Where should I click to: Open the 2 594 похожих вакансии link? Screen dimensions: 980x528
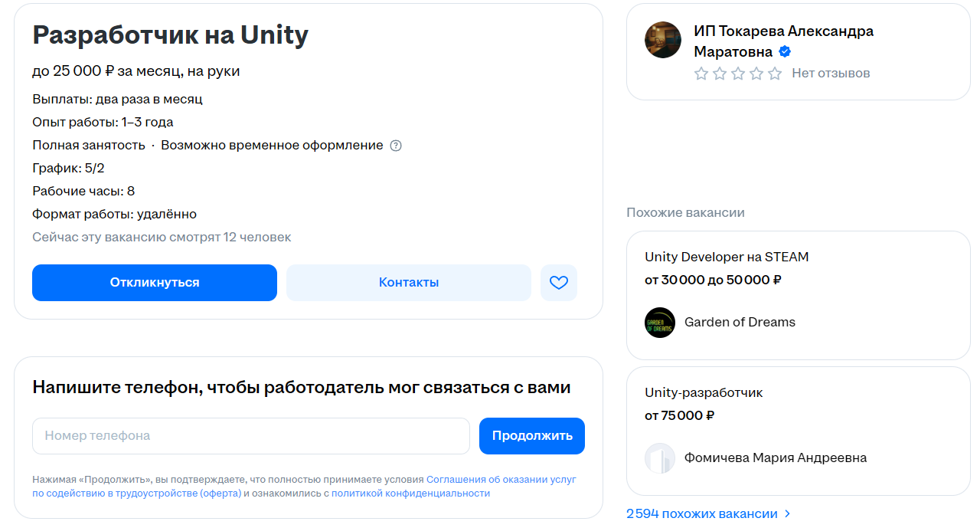pyautogui.click(x=701, y=514)
